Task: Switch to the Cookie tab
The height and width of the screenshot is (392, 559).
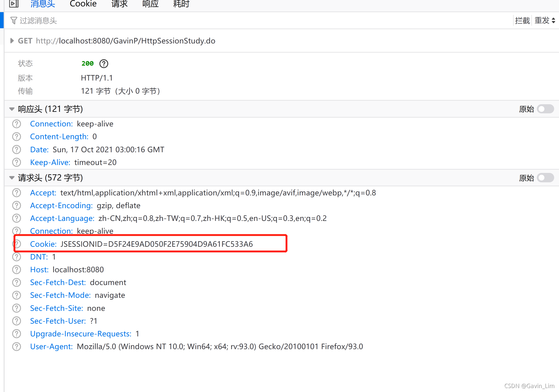Action: pyautogui.click(x=83, y=4)
